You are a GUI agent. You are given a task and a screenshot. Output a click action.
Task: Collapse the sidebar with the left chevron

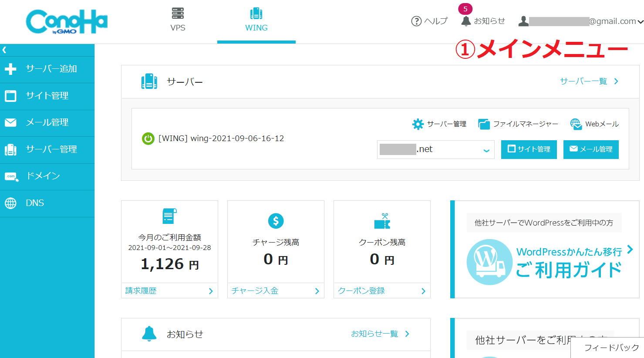[x=4, y=50]
